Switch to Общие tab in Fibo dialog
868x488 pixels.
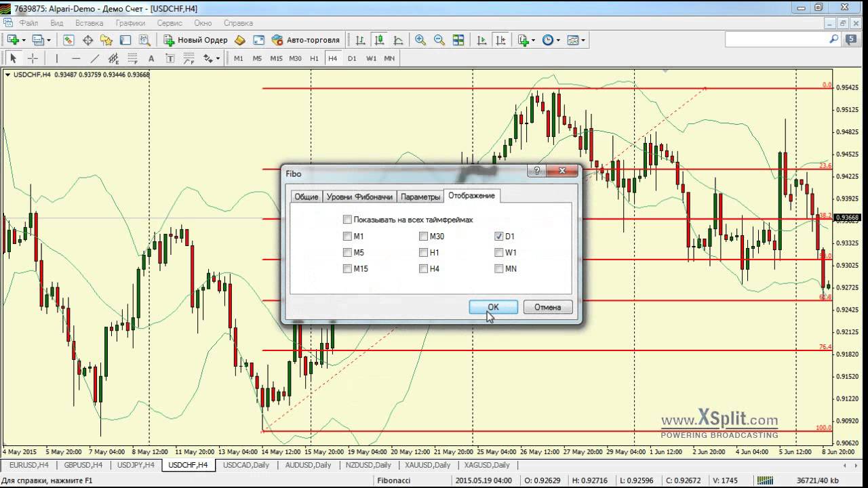(x=306, y=197)
